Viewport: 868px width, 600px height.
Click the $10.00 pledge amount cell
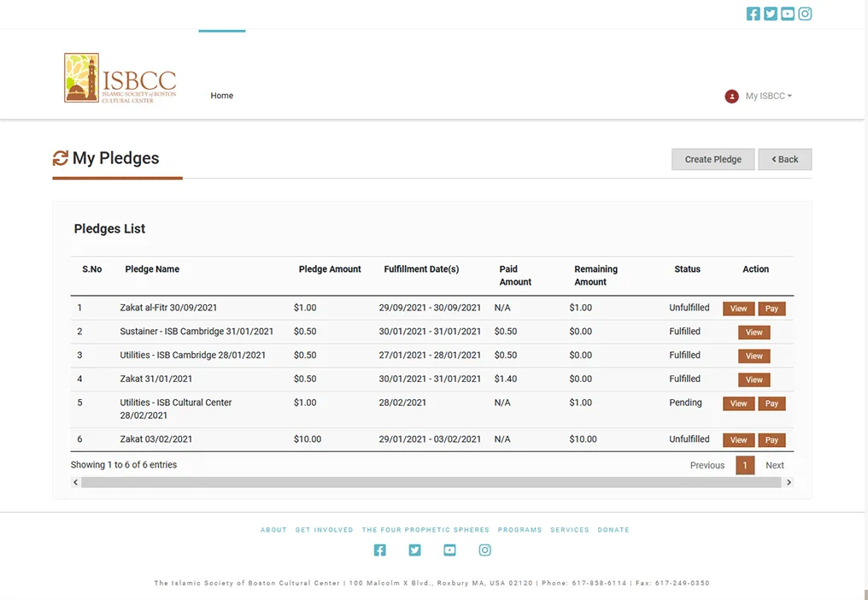click(x=308, y=440)
